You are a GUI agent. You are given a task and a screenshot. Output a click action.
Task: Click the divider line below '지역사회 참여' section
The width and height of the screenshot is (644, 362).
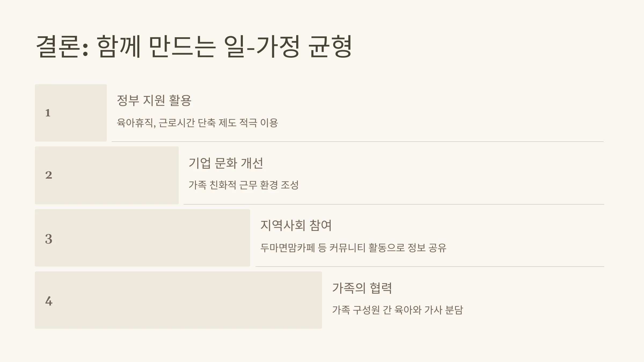coord(430,267)
